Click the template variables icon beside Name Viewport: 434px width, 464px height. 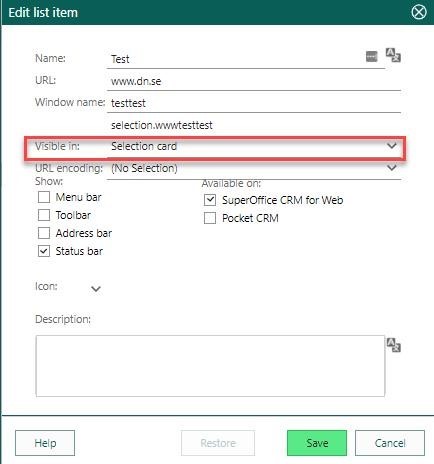tap(371, 56)
